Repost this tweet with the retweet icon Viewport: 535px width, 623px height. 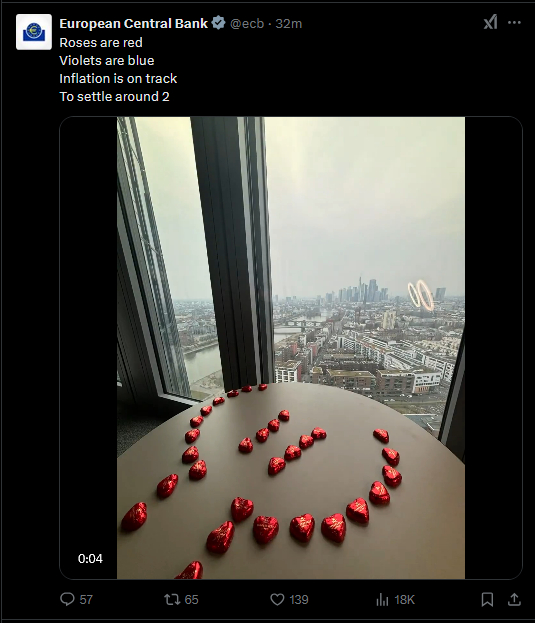(x=172, y=599)
